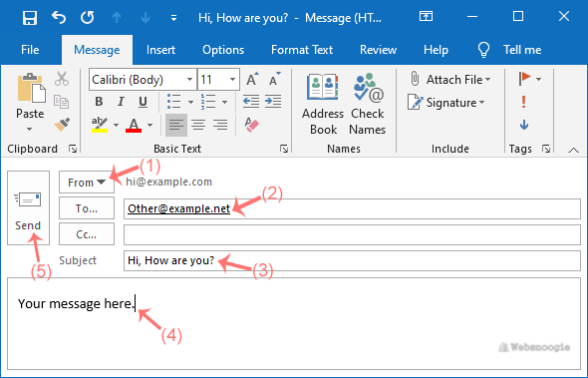Select the Message tab
This screenshot has height=378, width=588.
click(x=97, y=50)
